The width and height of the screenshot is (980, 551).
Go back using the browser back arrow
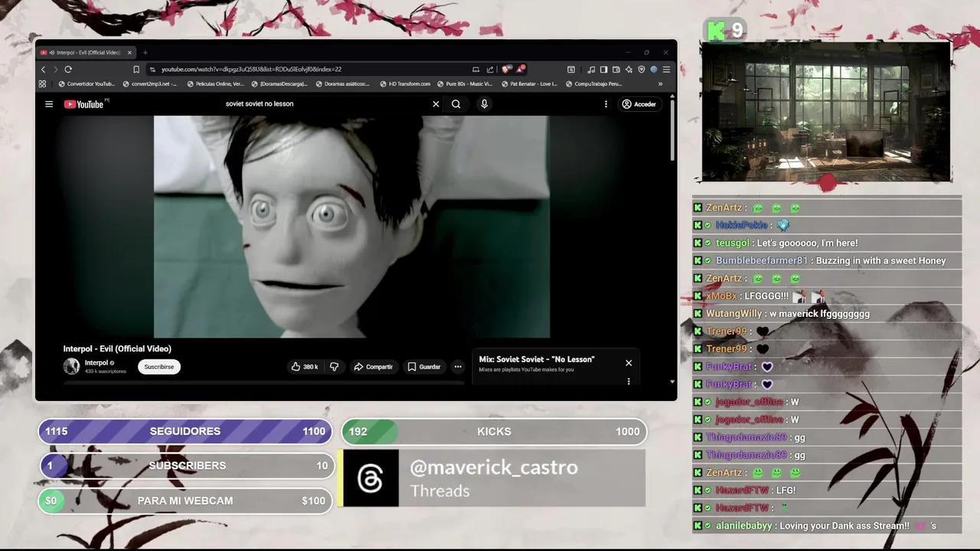44,69
